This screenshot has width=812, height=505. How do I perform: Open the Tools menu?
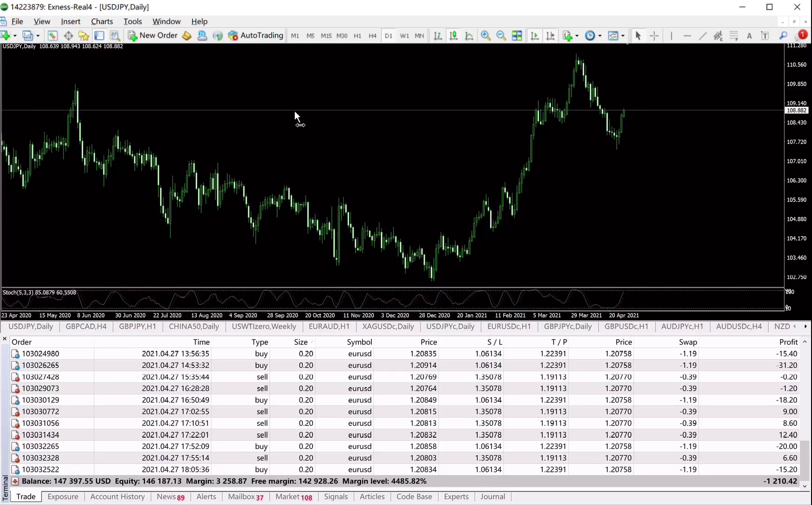point(133,22)
